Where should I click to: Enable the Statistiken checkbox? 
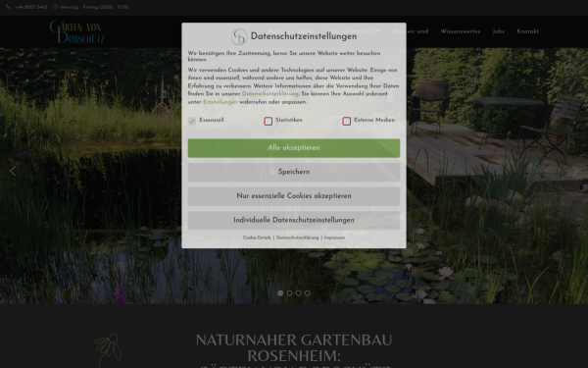tap(269, 121)
